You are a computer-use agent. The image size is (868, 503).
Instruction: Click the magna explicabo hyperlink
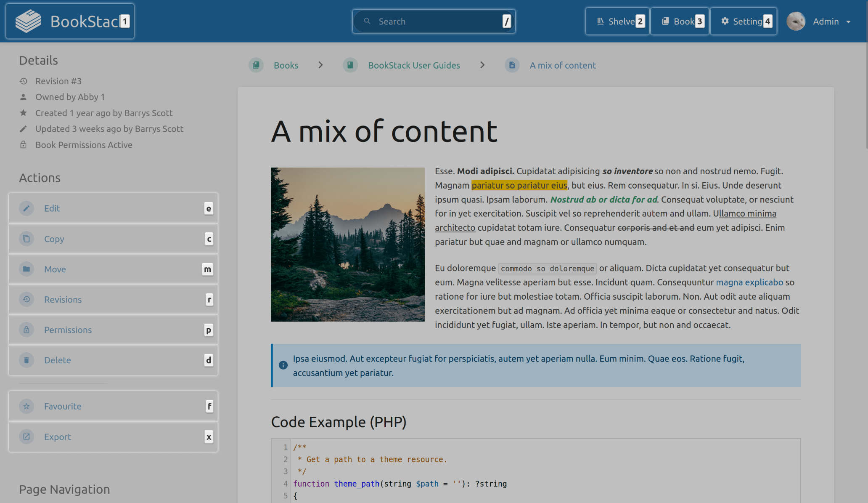pos(749,282)
